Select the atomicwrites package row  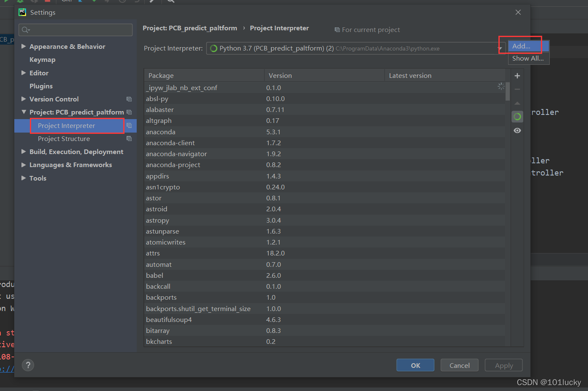coord(324,242)
